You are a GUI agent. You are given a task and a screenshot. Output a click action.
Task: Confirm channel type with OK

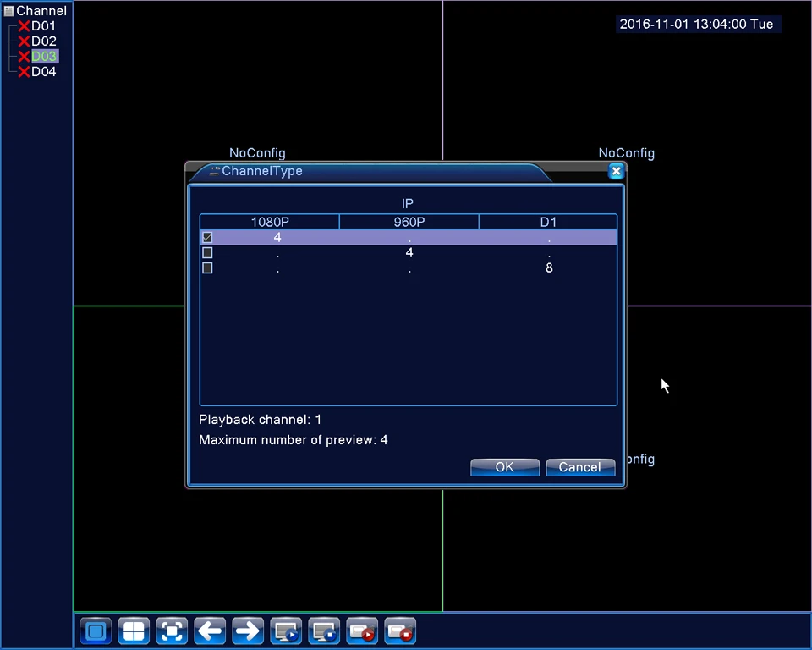505,467
